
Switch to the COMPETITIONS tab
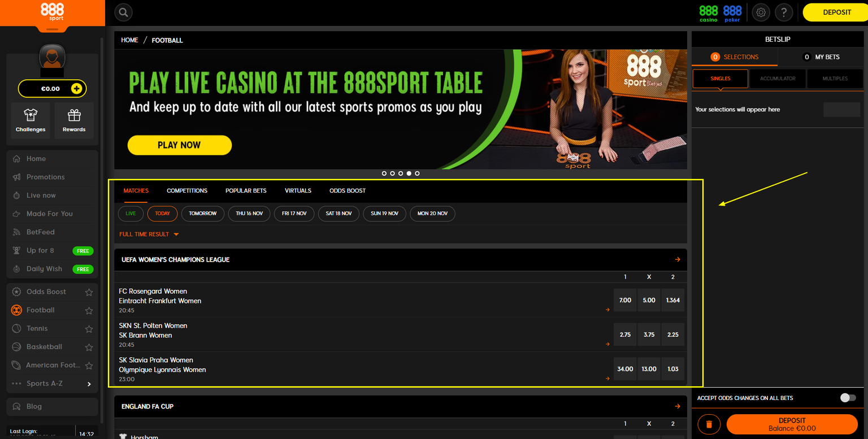(x=187, y=190)
